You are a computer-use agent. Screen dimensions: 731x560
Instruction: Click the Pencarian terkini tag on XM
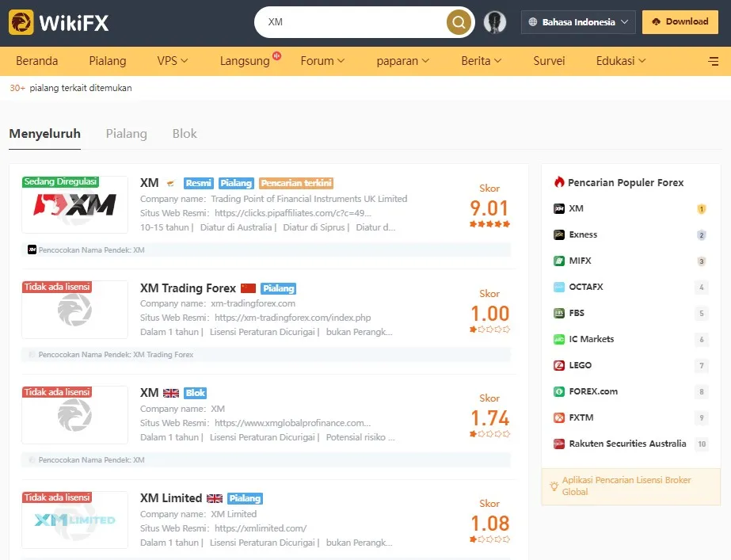pyautogui.click(x=296, y=183)
